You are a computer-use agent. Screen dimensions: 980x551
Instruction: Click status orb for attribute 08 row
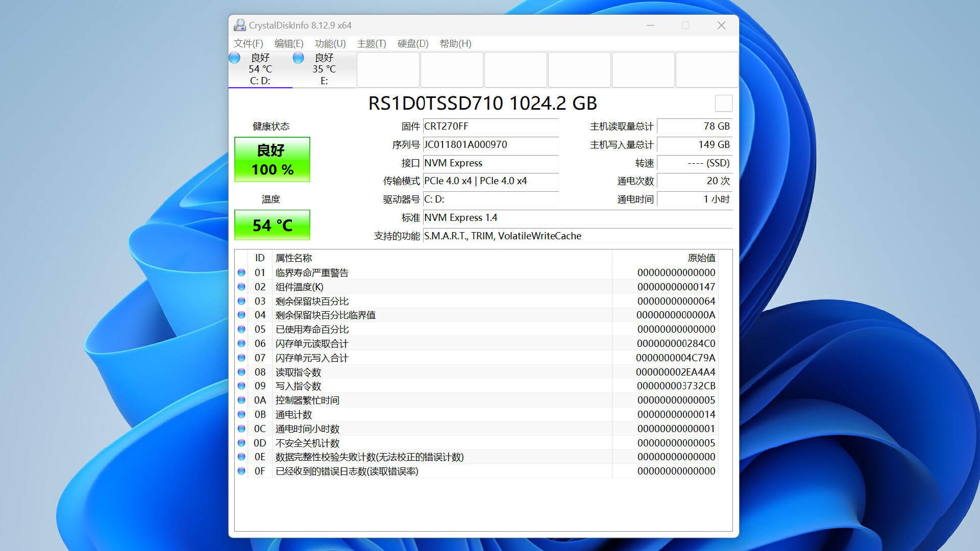click(241, 372)
